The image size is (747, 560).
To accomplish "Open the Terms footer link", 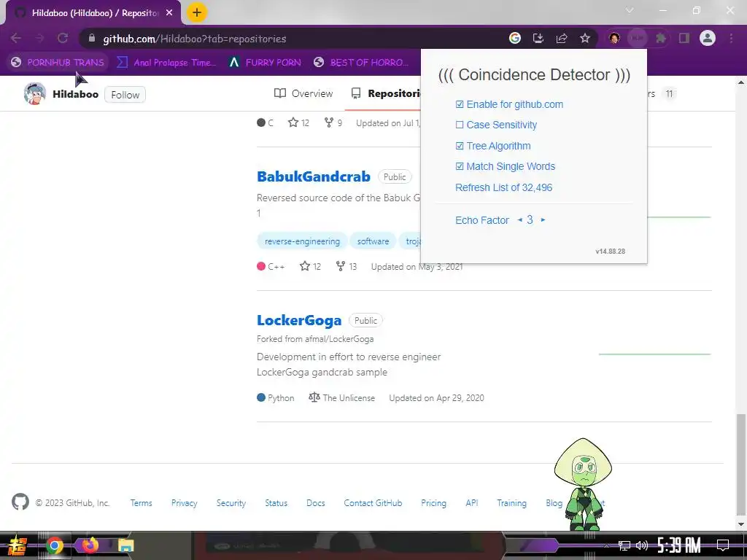I will (x=141, y=503).
